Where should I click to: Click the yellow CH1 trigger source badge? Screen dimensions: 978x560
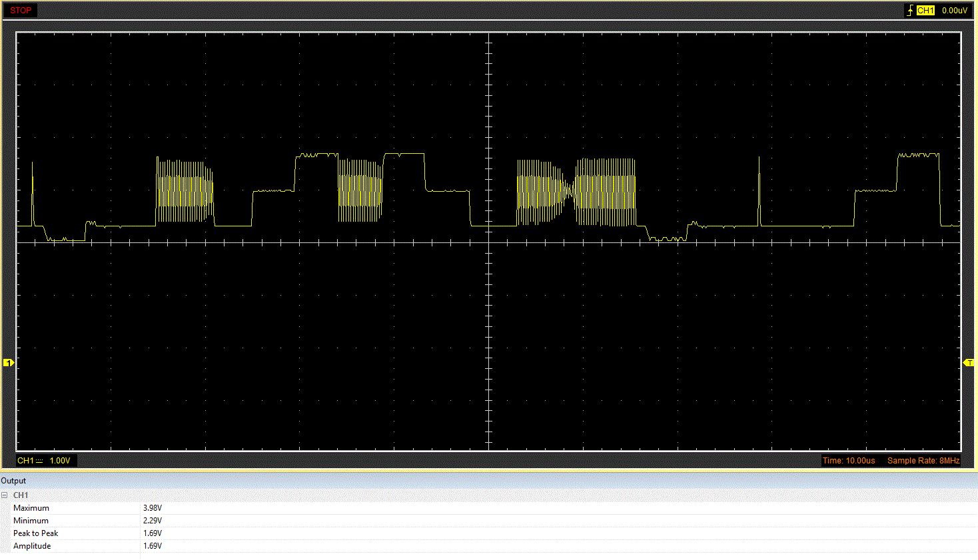tap(925, 11)
